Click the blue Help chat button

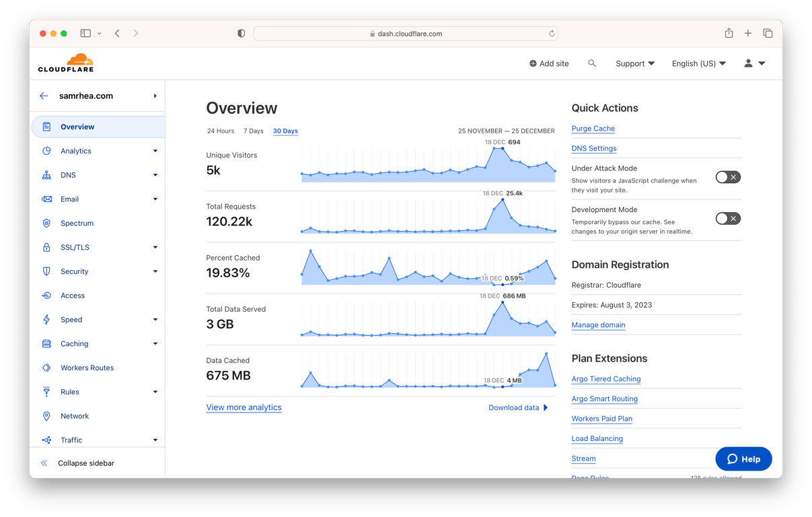click(x=743, y=458)
